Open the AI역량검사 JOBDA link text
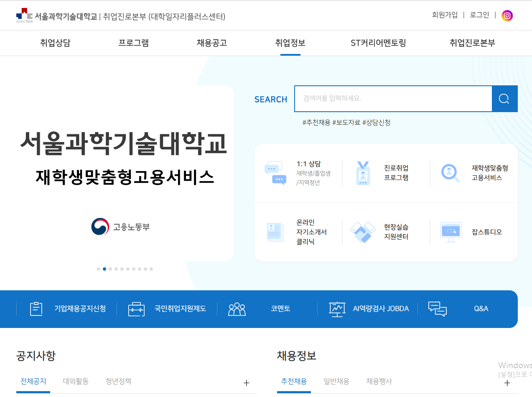The width and height of the screenshot is (532, 397). 381,309
